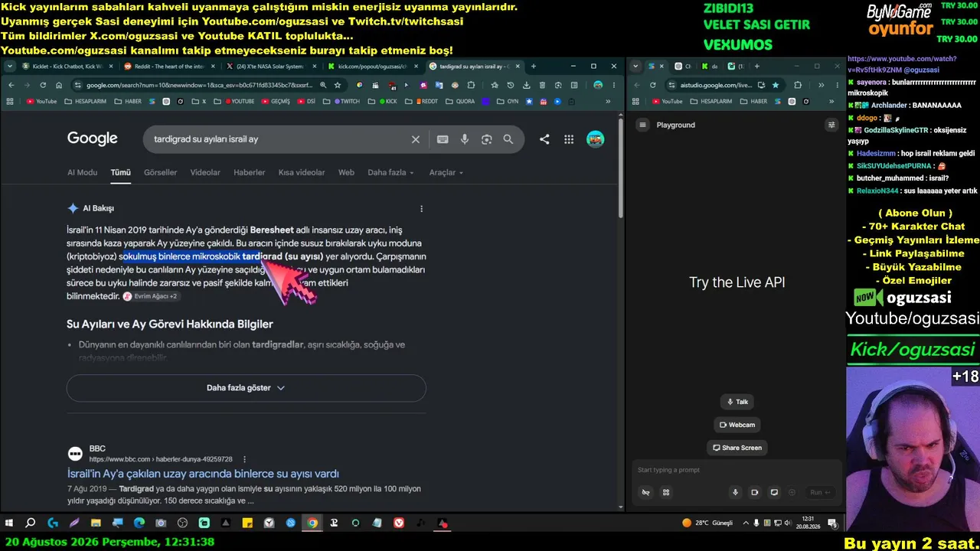The width and height of the screenshot is (980, 551).
Task: Show hidden system tray icons
Action: tap(746, 523)
